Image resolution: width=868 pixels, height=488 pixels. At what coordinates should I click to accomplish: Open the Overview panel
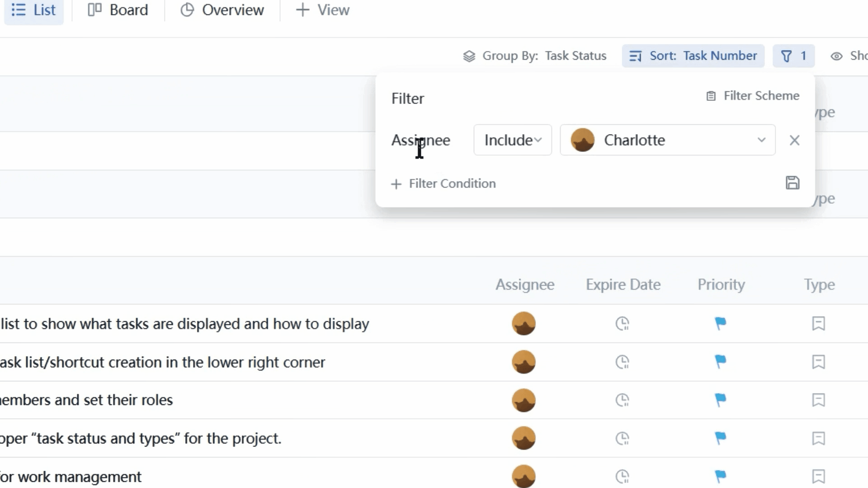tap(222, 9)
